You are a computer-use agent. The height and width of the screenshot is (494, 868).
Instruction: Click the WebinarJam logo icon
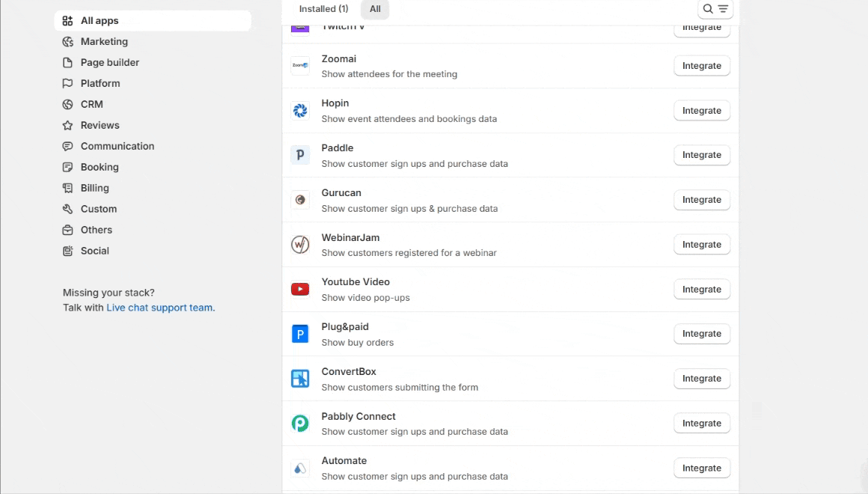click(x=300, y=245)
